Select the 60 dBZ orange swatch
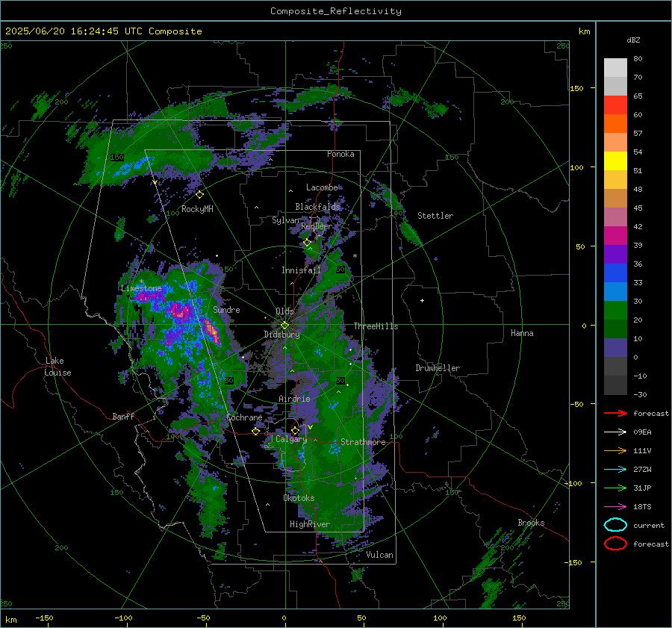 (x=615, y=123)
